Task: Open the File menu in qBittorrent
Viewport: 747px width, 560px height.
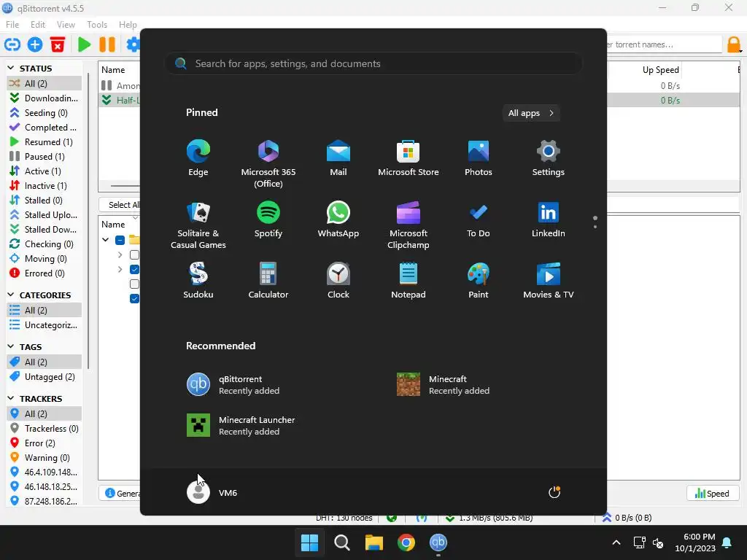Action: 12,24
